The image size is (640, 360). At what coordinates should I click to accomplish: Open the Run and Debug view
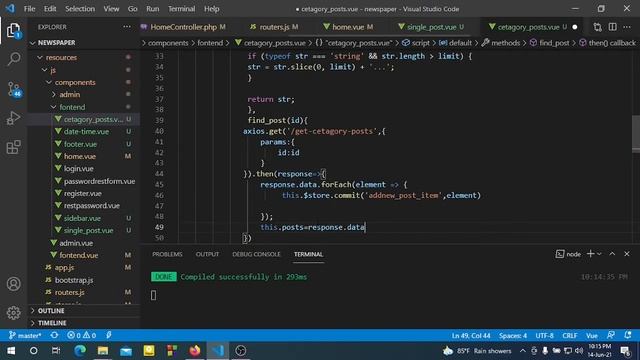tap(13, 118)
